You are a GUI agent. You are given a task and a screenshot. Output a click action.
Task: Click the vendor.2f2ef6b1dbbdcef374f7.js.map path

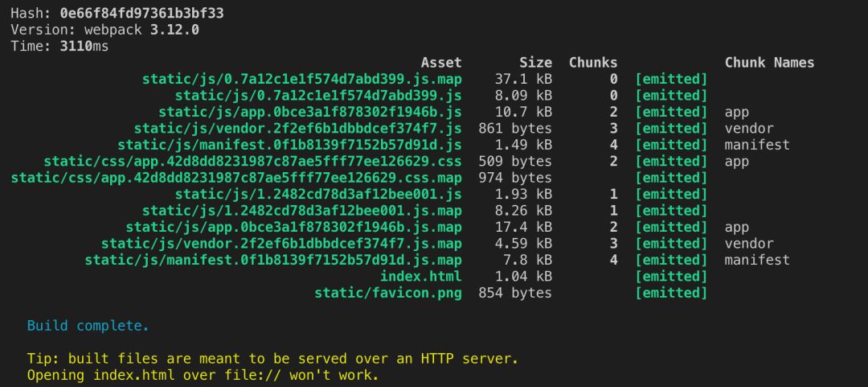click(281, 244)
